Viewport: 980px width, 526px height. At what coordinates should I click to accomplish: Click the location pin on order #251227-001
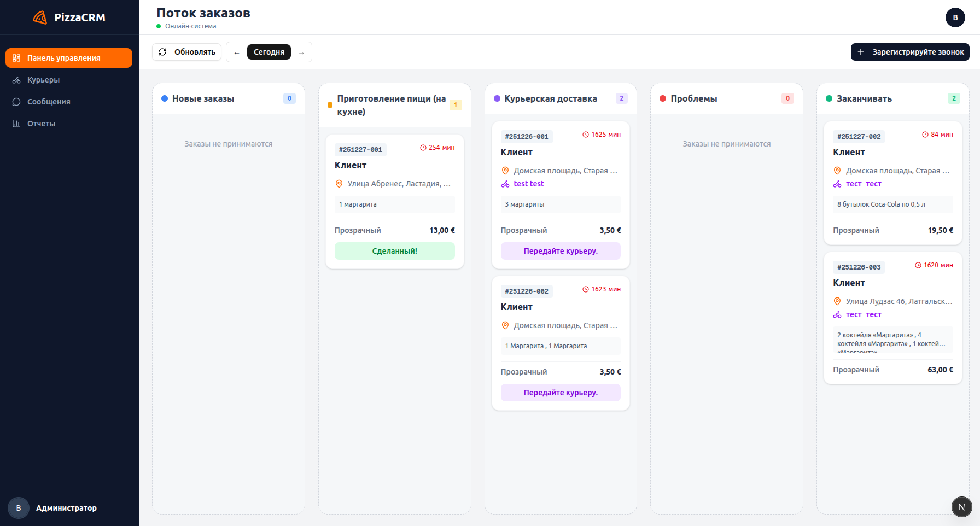pyautogui.click(x=339, y=184)
